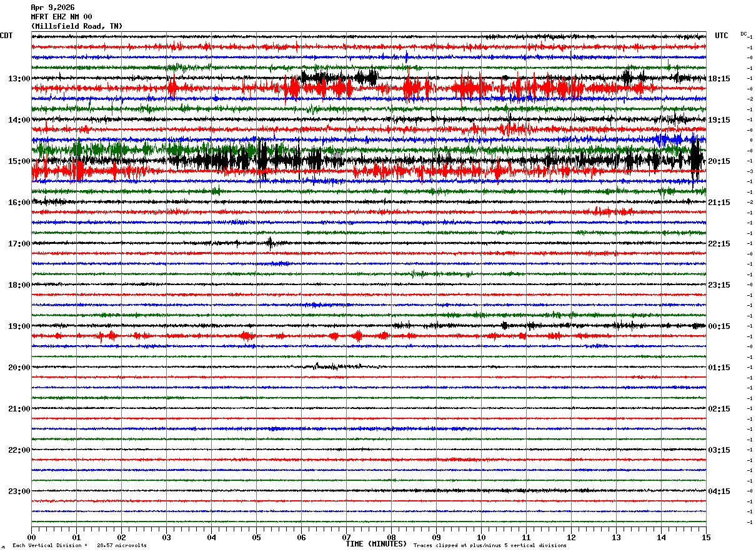Viewport: 756px width, 554px height.
Task: Select minute tick label 06
Action: (301, 537)
